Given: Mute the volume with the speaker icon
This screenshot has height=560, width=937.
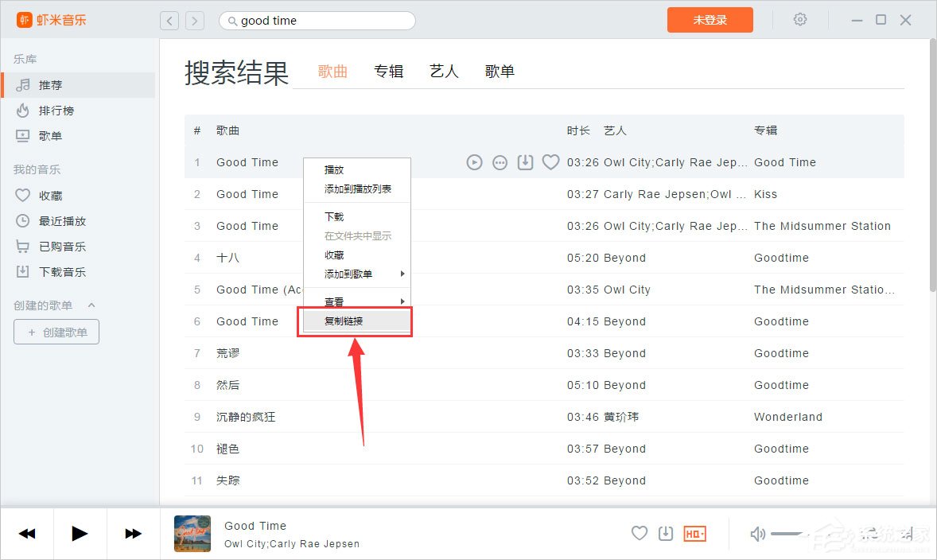Looking at the screenshot, I should coord(756,533).
